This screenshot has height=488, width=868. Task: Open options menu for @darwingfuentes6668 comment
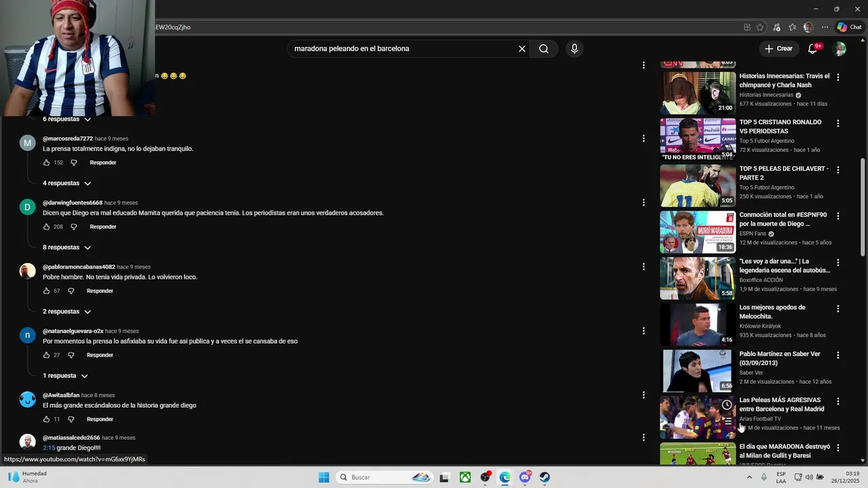pyautogui.click(x=644, y=203)
